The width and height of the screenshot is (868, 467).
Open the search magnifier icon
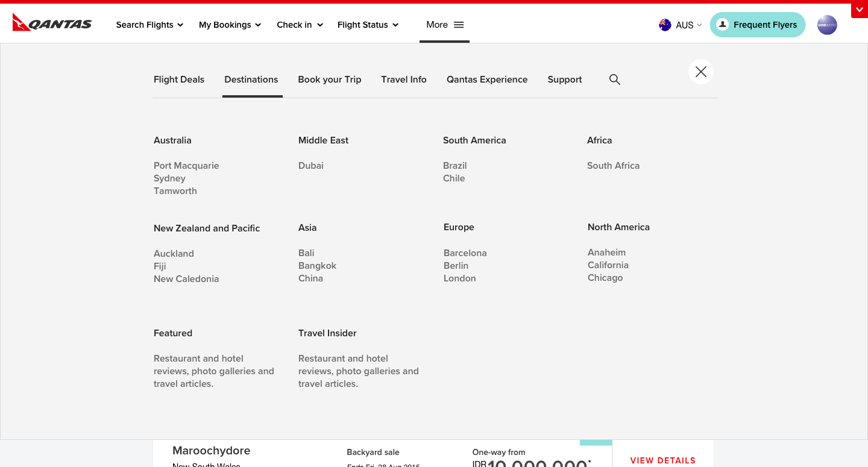pyautogui.click(x=614, y=80)
